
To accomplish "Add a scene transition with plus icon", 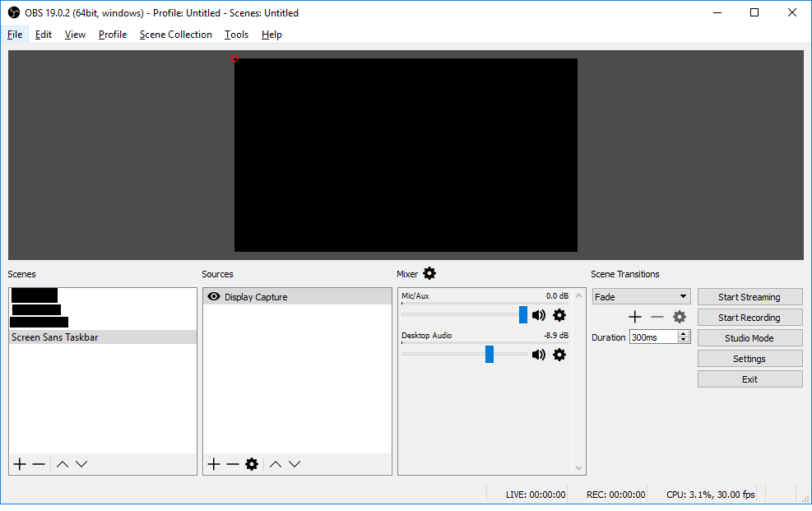I will tap(635, 317).
